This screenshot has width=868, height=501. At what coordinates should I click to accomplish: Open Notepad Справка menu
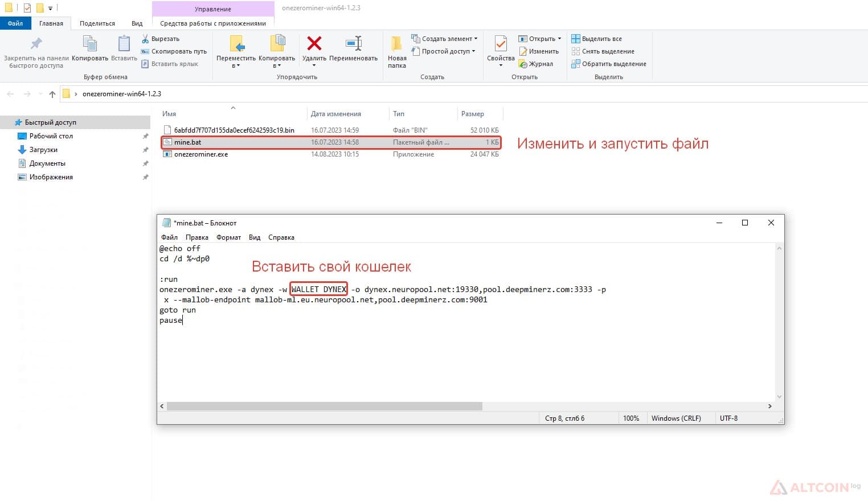(281, 237)
